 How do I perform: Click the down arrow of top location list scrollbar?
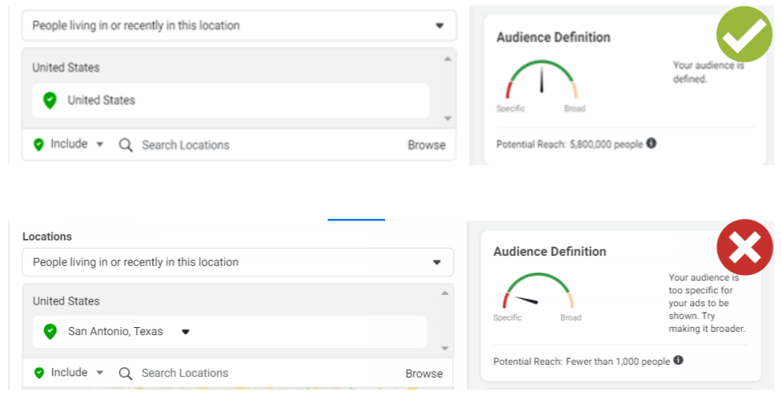pos(447,119)
